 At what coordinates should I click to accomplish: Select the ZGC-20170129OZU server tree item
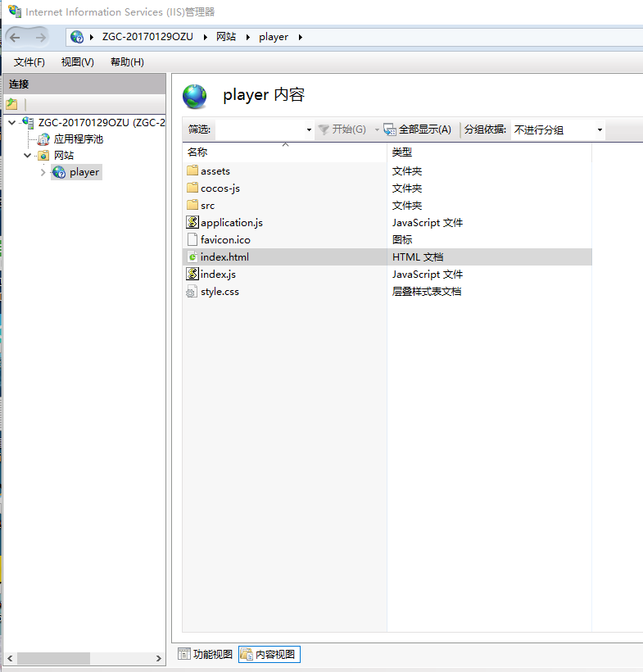pos(102,123)
